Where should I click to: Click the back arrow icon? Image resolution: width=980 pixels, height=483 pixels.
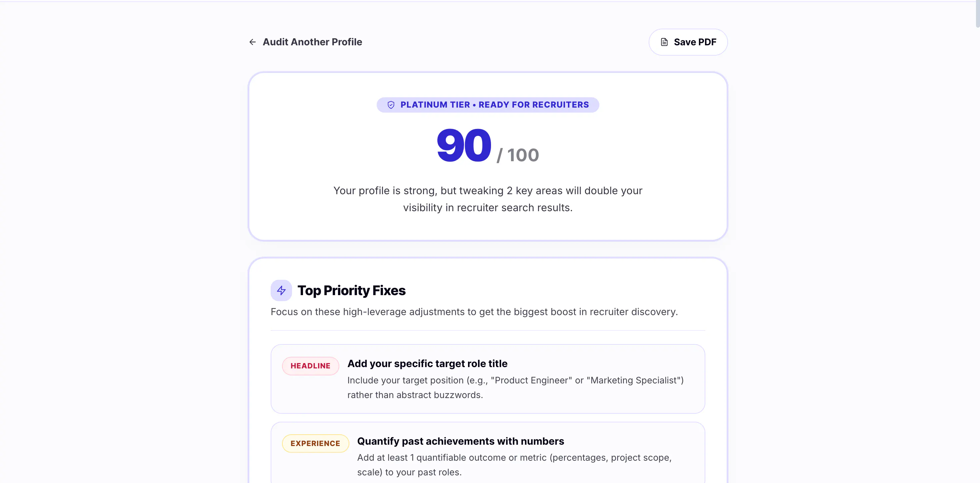tap(253, 42)
